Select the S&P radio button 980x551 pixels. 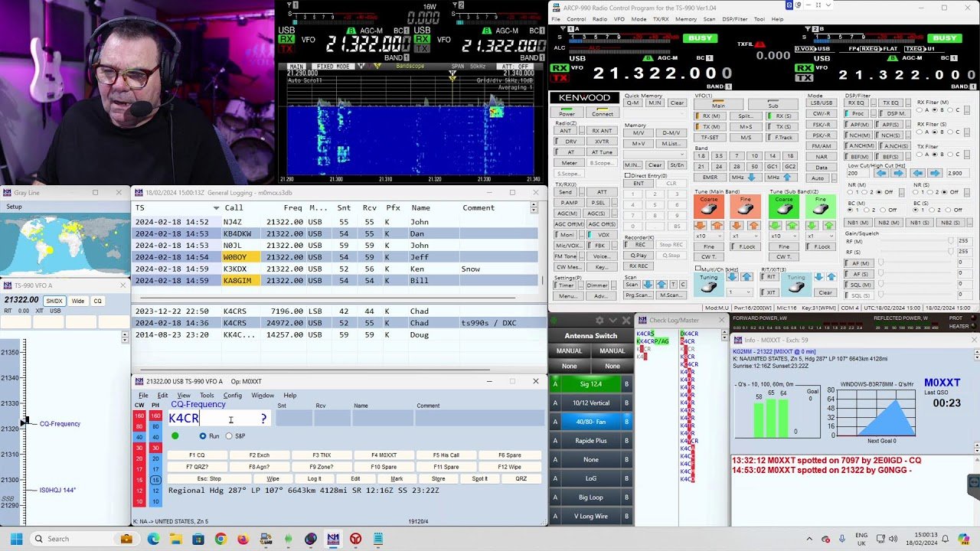229,436
